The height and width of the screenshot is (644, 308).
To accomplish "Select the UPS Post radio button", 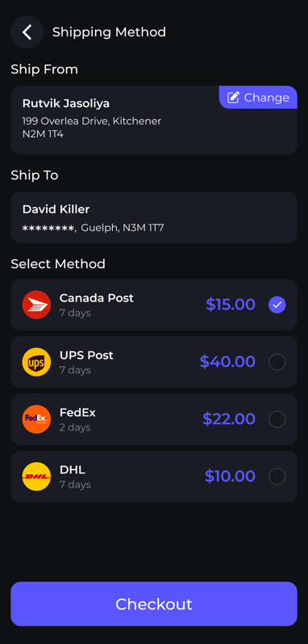I will [x=277, y=362].
